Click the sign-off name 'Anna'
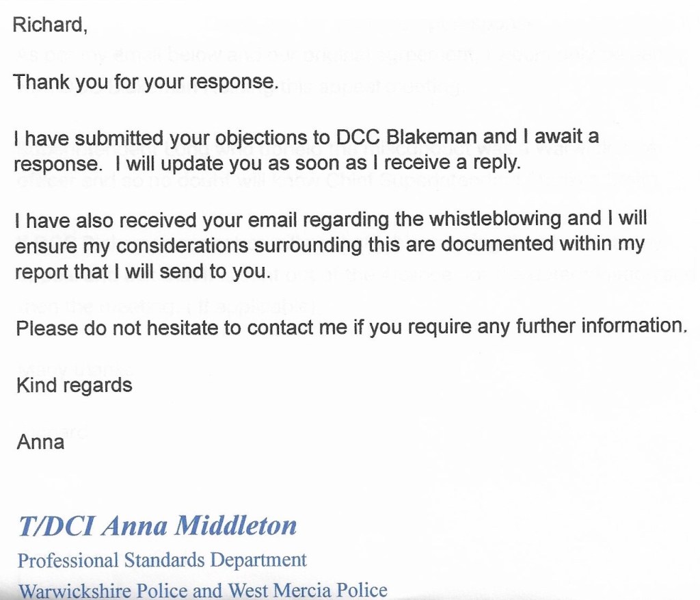This screenshot has width=700, height=600. (40, 442)
